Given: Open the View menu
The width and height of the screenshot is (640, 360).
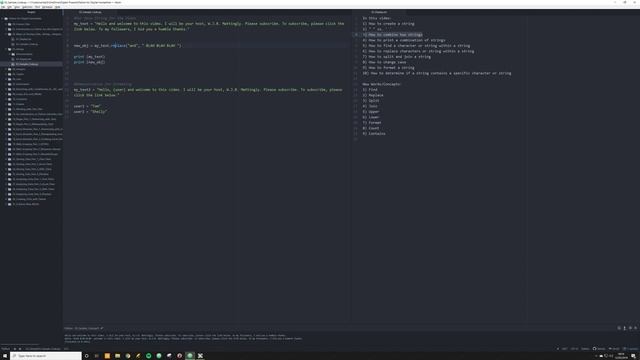Looking at the screenshot, I should (x=17, y=7).
